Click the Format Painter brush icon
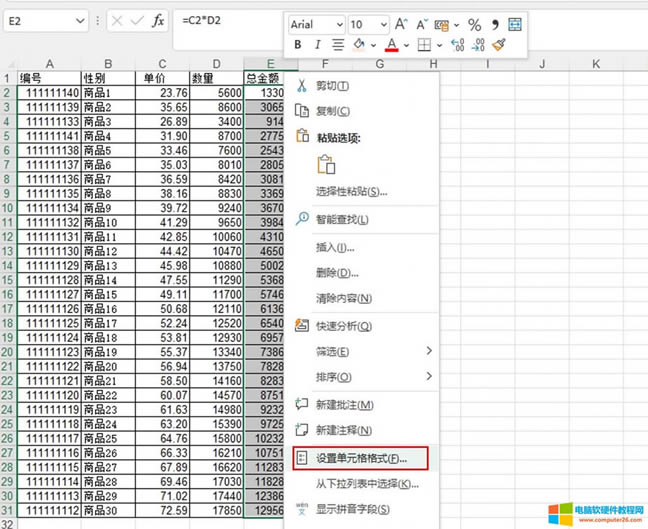This screenshot has width=648, height=529. pos(499,44)
